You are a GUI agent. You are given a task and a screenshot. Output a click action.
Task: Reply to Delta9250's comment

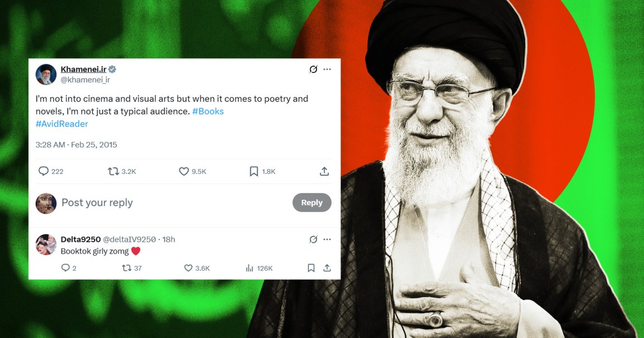pyautogui.click(x=65, y=268)
